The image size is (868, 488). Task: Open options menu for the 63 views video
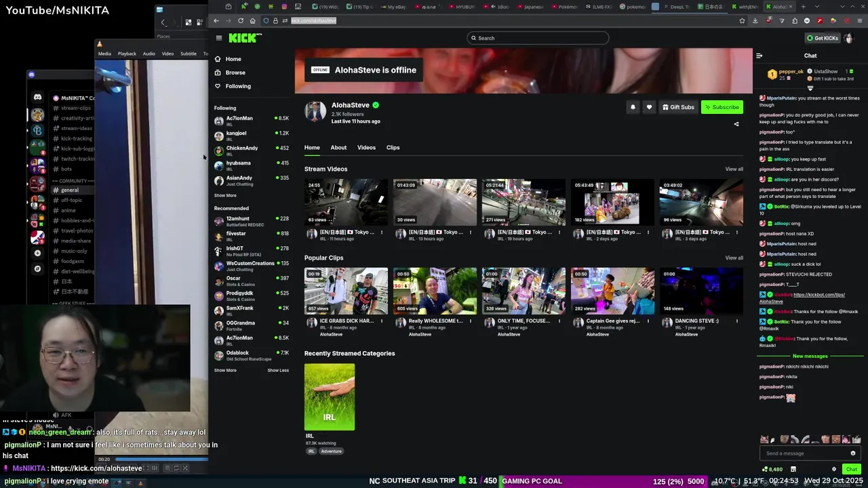click(x=382, y=232)
